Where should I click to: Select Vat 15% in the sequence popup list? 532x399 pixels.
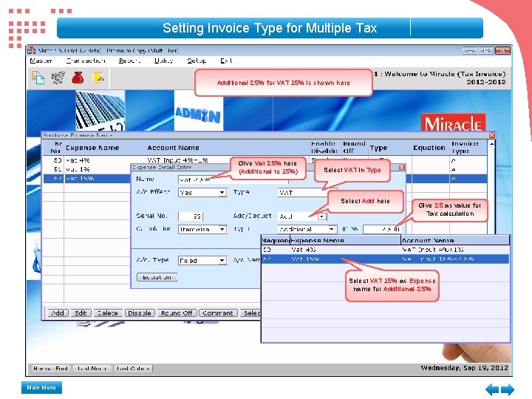(x=385, y=259)
